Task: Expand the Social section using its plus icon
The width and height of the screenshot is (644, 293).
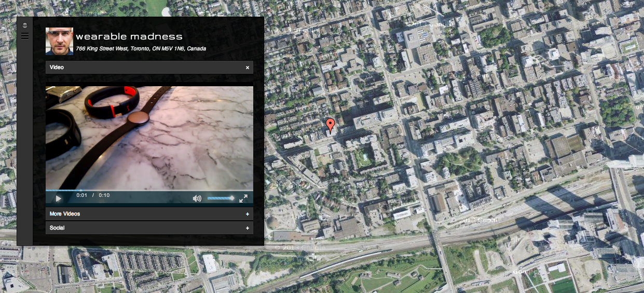Action: tap(248, 228)
